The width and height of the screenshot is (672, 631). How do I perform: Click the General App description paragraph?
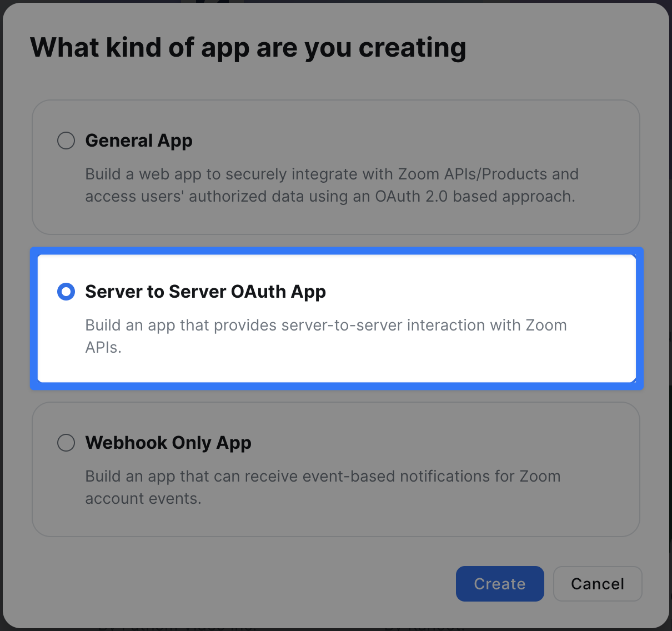click(332, 185)
